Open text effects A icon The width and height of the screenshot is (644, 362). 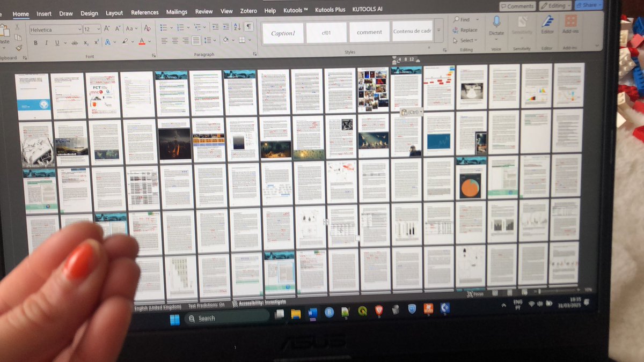click(x=108, y=42)
